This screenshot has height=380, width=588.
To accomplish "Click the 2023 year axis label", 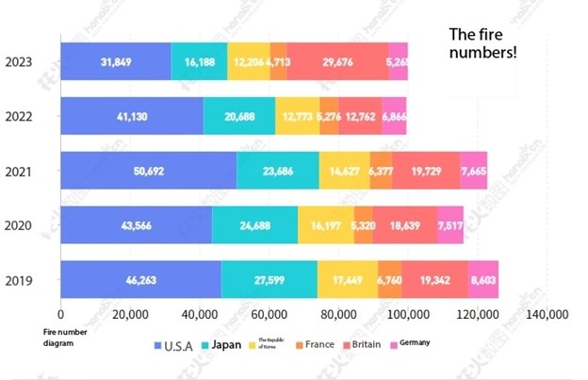I will 19,63.
